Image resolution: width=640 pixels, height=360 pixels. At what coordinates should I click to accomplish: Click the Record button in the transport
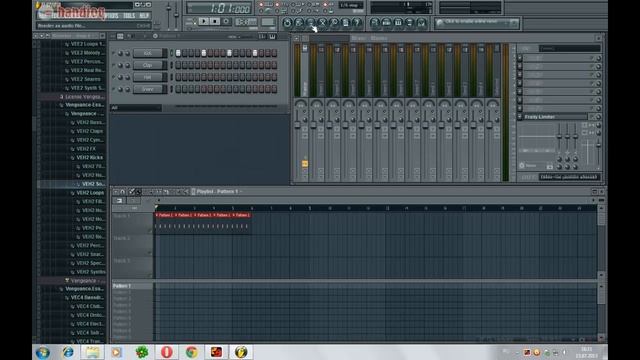pos(226,22)
